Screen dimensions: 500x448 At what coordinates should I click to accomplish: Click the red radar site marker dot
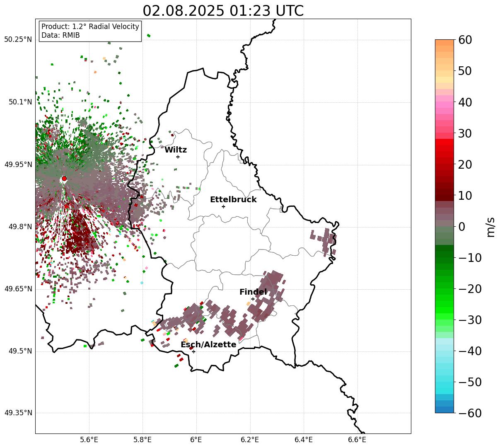click(x=64, y=179)
